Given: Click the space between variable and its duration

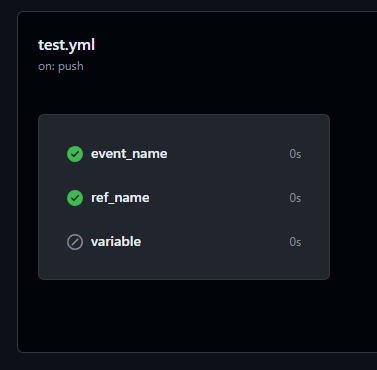Looking at the screenshot, I should 215,242.
